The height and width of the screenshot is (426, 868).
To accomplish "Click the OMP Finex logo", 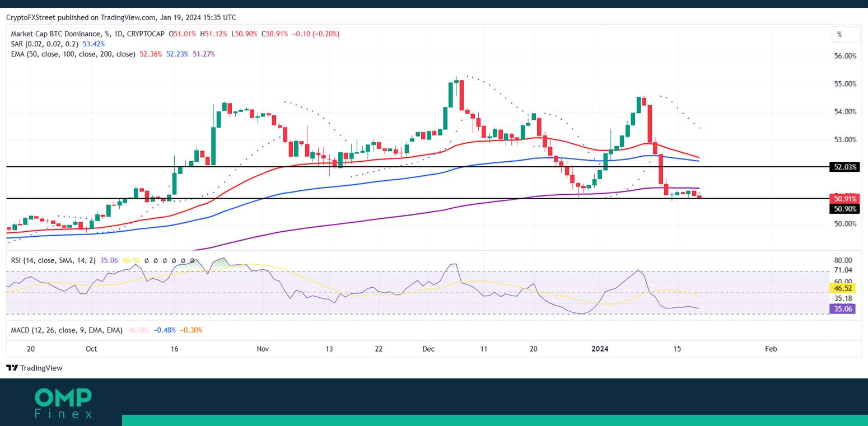I will point(63,403).
